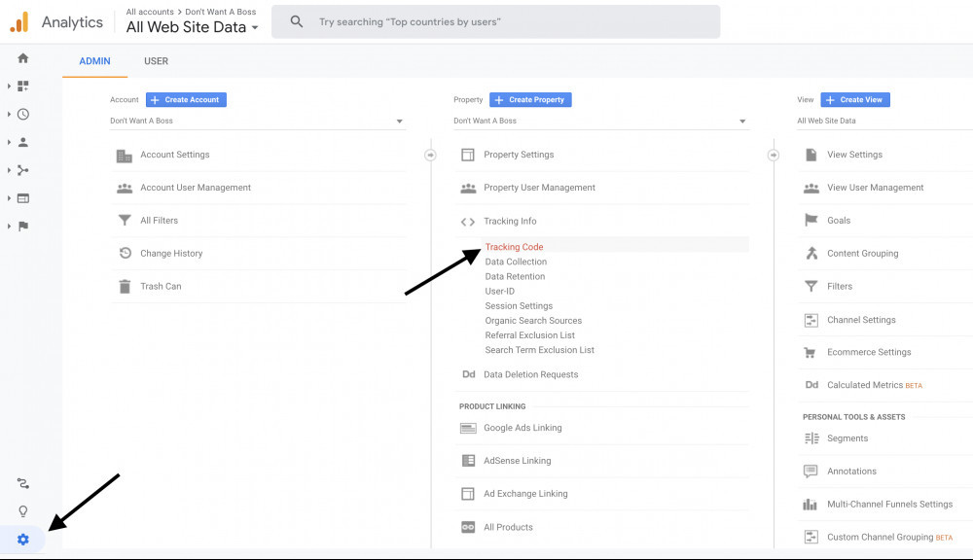Open Conversions flag icon in sidebar
Viewport: 973px width, 560px height.
(23, 227)
